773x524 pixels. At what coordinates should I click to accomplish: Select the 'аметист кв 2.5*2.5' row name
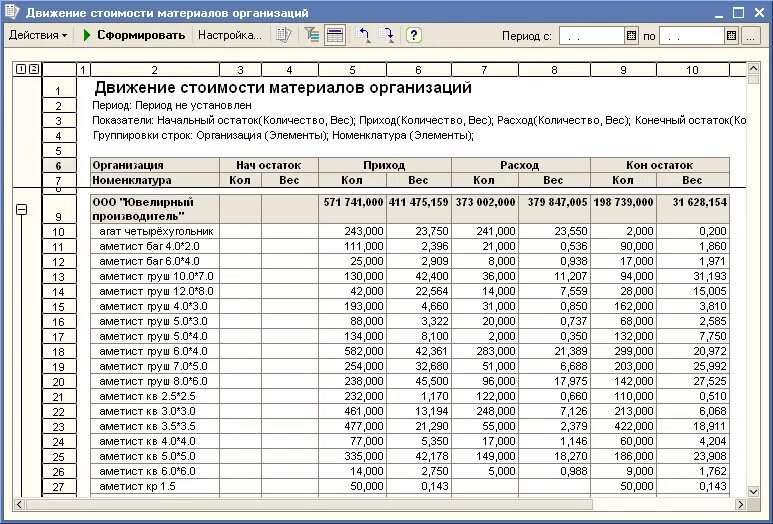click(155, 396)
